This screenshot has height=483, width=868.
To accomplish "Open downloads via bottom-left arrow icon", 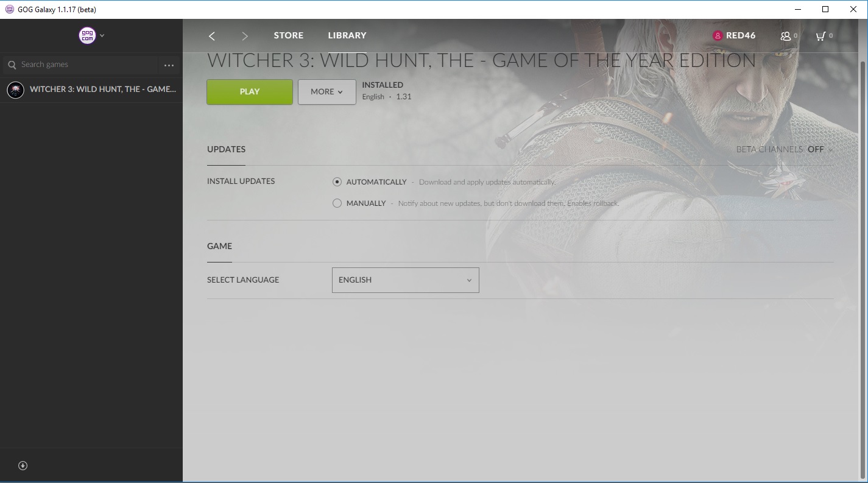I will [x=23, y=465].
